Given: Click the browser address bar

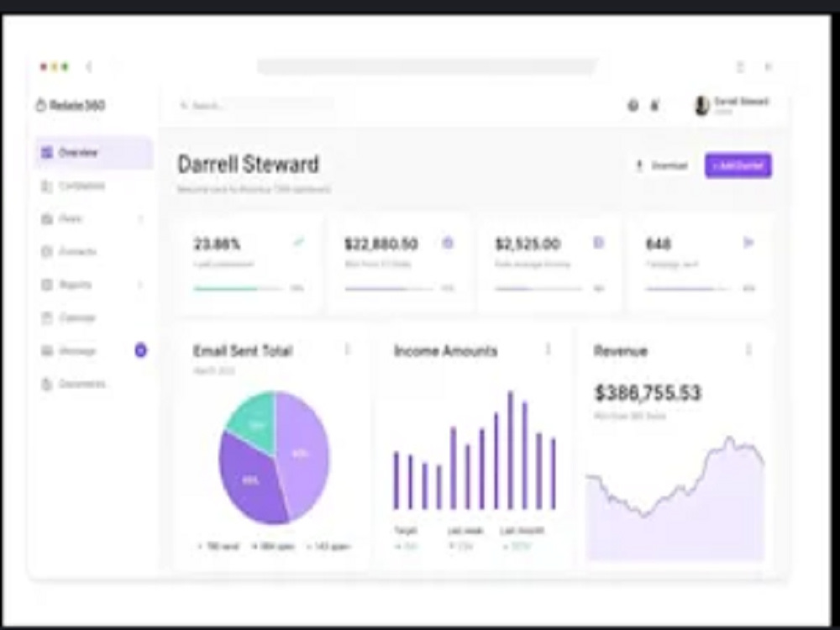Looking at the screenshot, I should (427, 67).
